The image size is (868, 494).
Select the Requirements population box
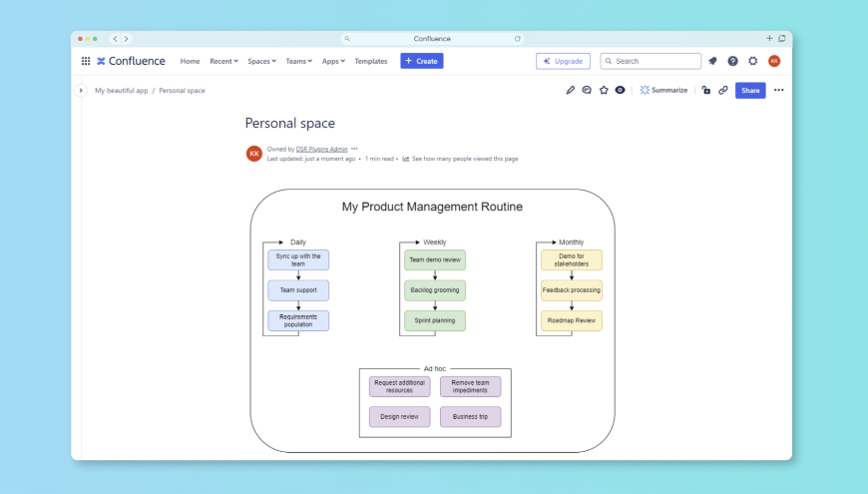point(298,320)
